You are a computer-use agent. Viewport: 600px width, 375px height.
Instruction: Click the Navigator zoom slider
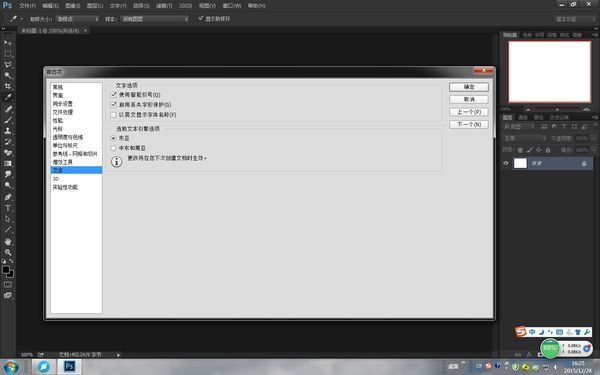pos(557,109)
